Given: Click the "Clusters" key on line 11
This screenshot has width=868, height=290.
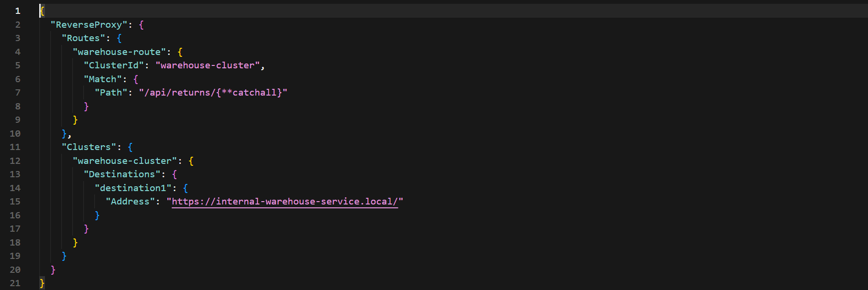Looking at the screenshot, I should pyautogui.click(x=89, y=147).
